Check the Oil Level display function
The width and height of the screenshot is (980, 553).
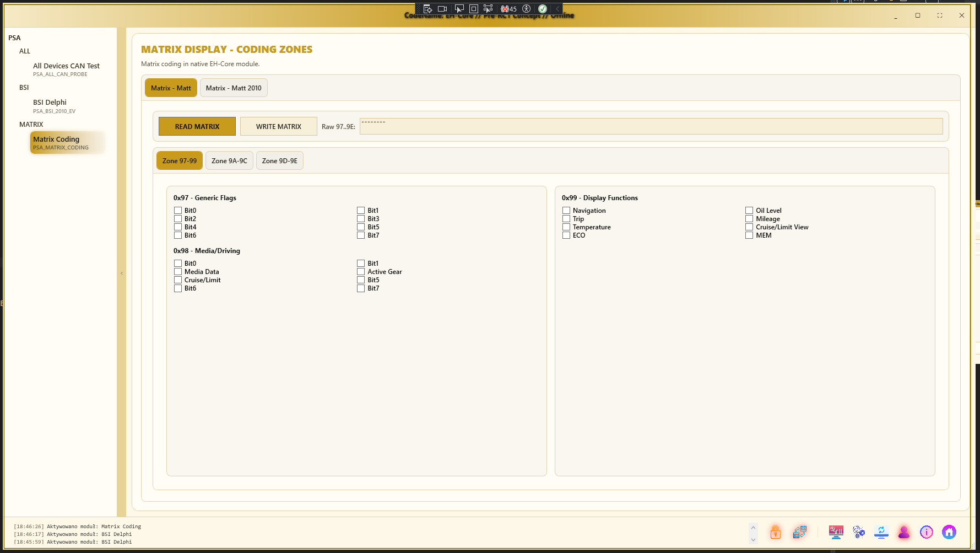tap(749, 211)
